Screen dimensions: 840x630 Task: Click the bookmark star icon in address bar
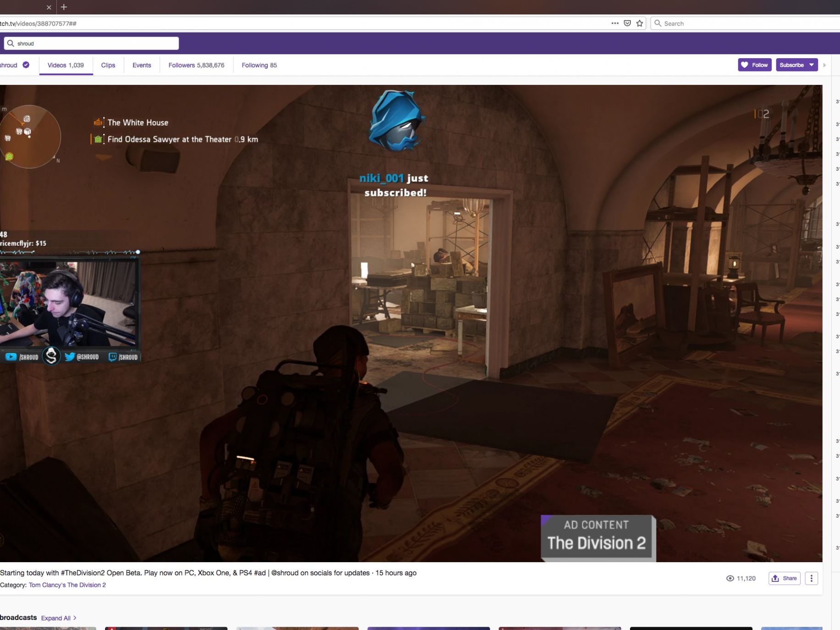pyautogui.click(x=640, y=23)
